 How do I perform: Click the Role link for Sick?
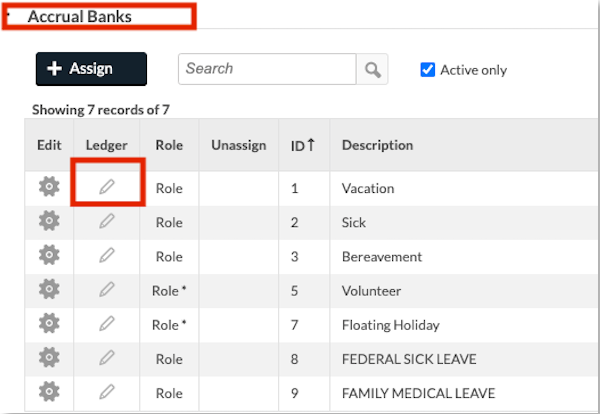pyautogui.click(x=169, y=222)
